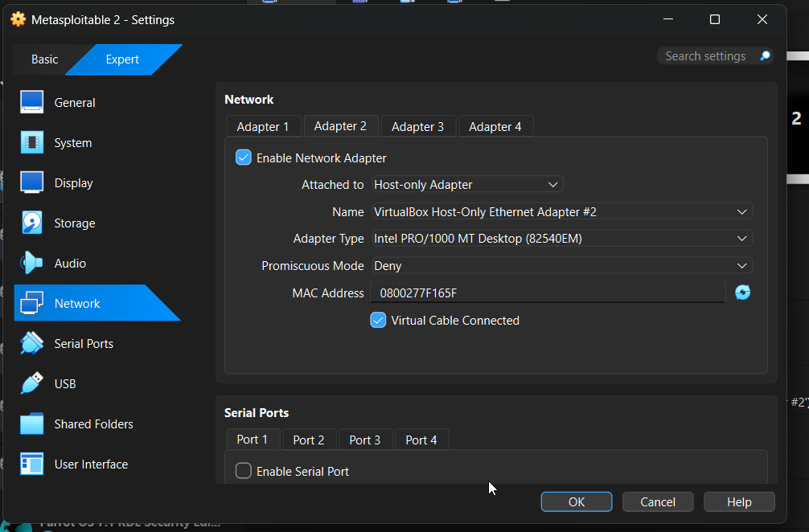Select the System chip icon

[32, 142]
